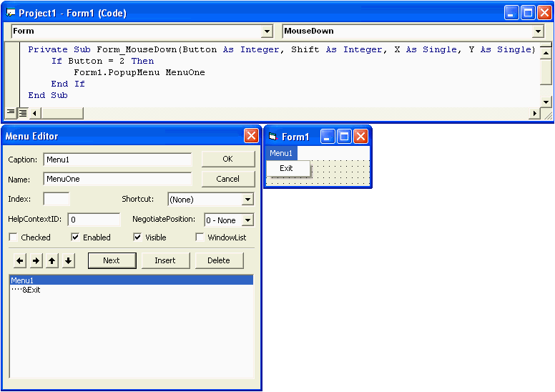The width and height of the screenshot is (555, 392).
Task: Open the Shortcut dropdown list
Action: (x=247, y=200)
